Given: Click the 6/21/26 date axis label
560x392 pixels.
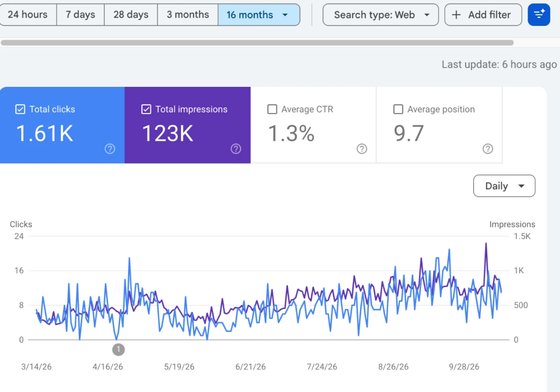Looking at the screenshot, I should click(x=250, y=367).
